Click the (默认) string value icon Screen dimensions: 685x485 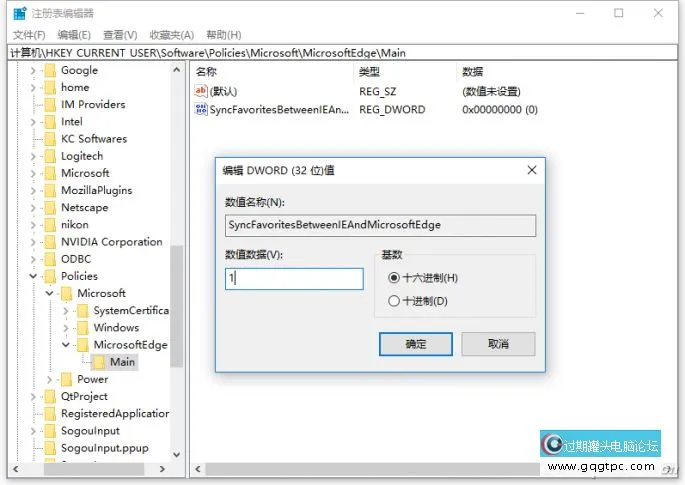(202, 91)
